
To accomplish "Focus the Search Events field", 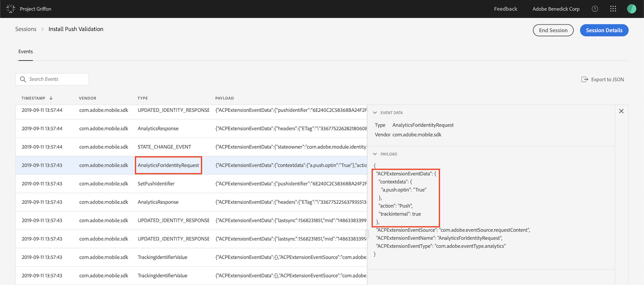I will point(52,79).
